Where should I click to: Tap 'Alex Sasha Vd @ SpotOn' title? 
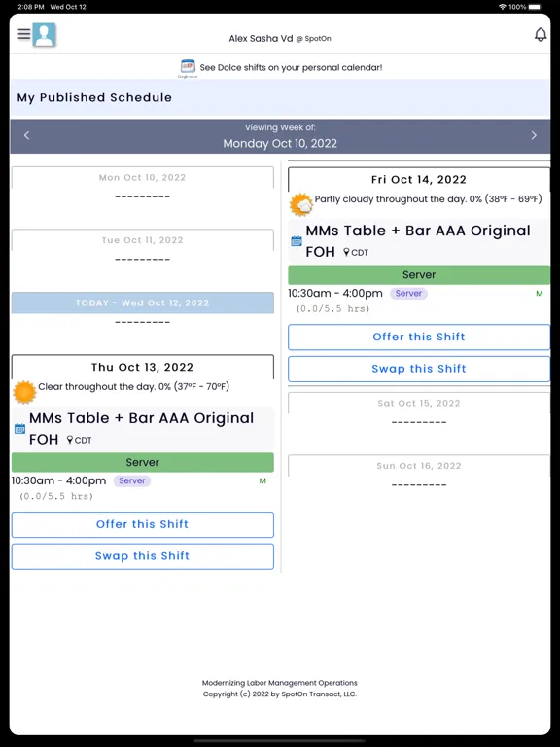coord(280,39)
